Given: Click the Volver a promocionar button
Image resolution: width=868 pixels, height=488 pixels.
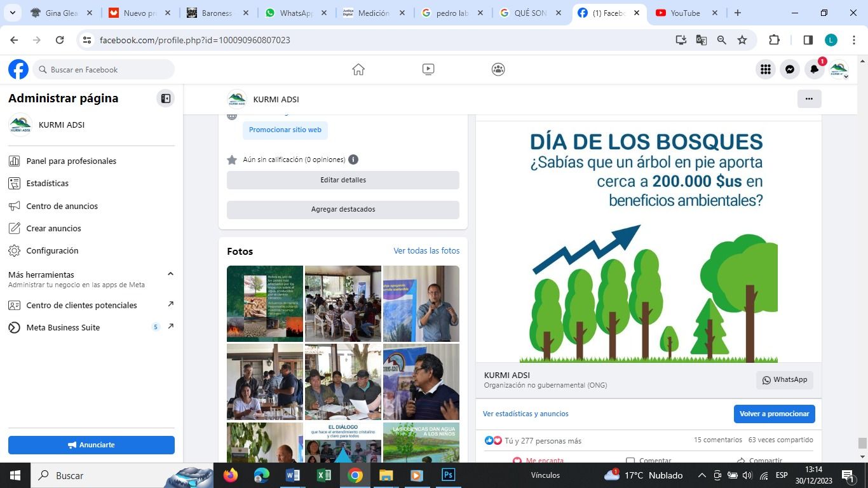Looking at the screenshot, I should tap(774, 414).
